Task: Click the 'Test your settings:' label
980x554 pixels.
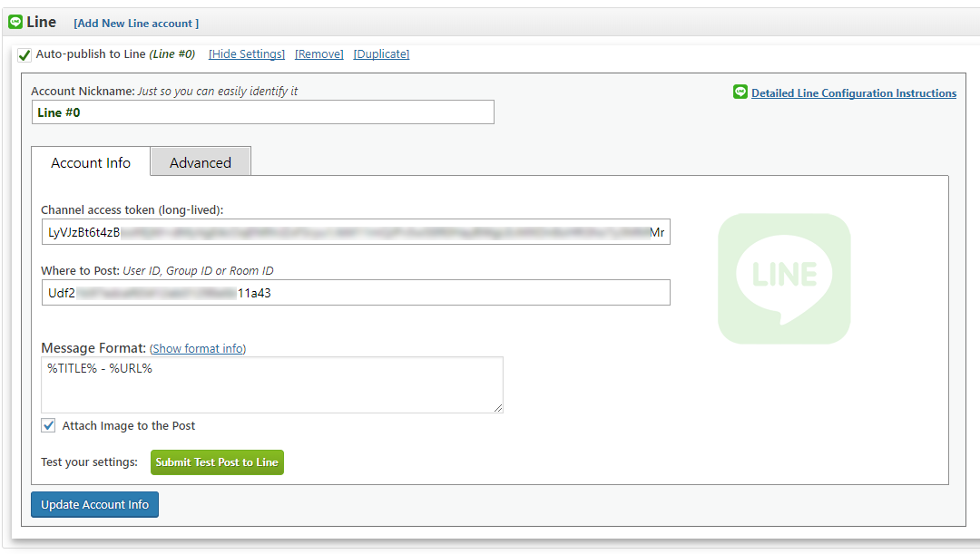Action: (89, 462)
